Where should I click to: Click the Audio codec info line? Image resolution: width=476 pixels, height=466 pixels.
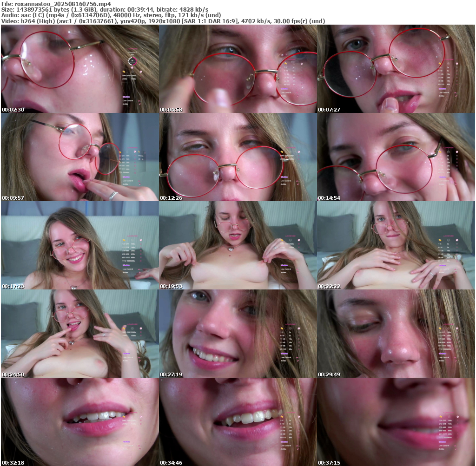(x=111, y=15)
